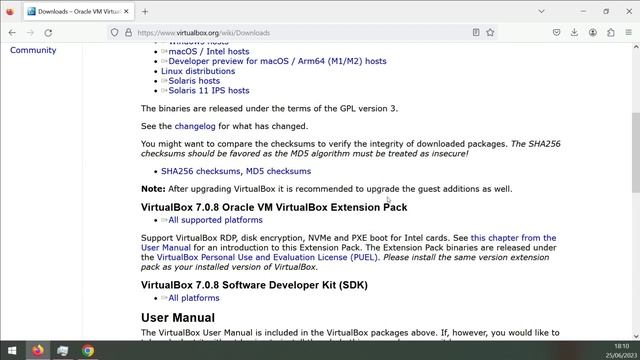Open Linux distributions link
The width and height of the screenshot is (640, 360).
point(198,71)
